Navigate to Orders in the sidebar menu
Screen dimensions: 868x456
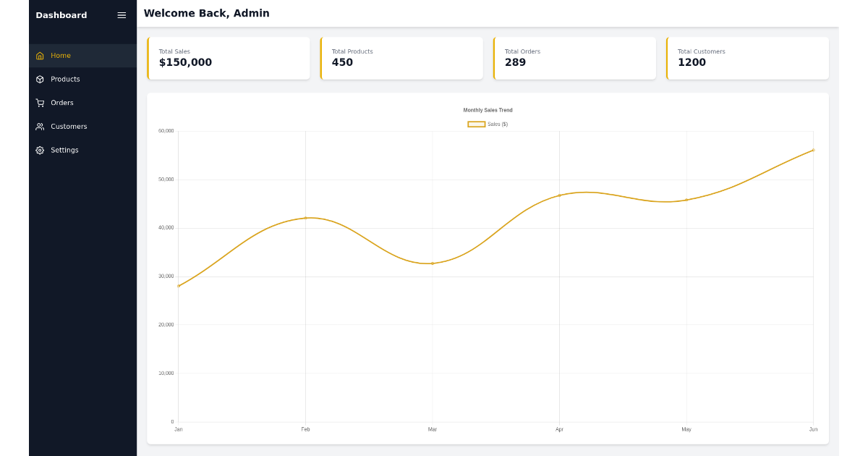coord(61,102)
